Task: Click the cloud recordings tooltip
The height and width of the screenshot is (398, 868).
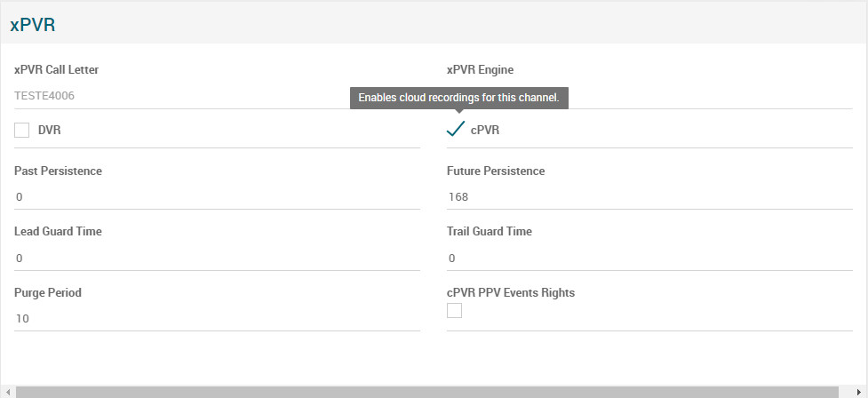Action: 458,98
